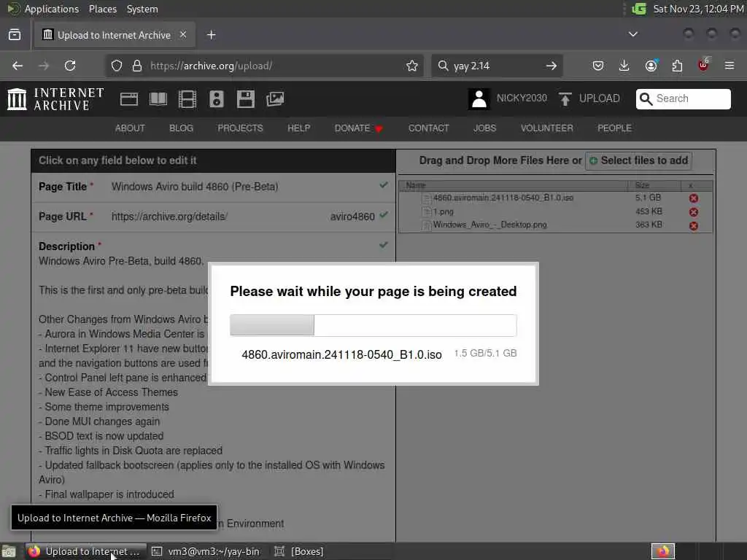Open the Firefox hamburger application menu
The image size is (747, 560).
click(729, 66)
